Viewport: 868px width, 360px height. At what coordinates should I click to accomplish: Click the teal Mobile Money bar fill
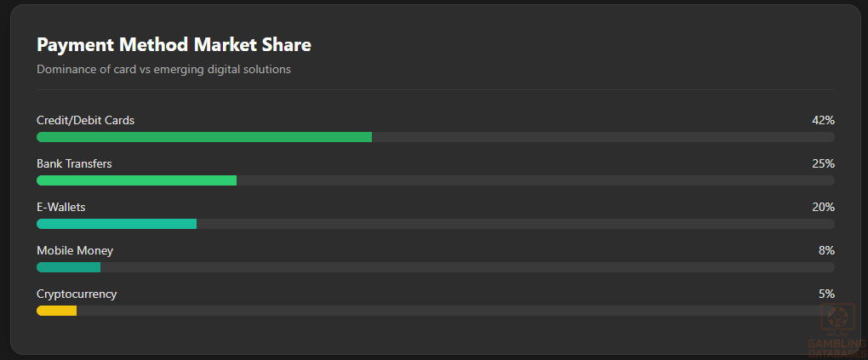tap(68, 267)
